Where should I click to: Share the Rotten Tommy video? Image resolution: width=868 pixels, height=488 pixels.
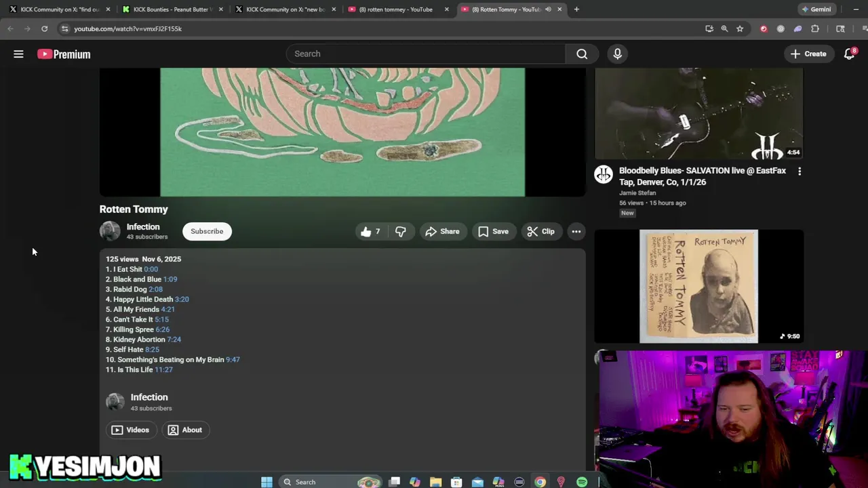pos(442,231)
